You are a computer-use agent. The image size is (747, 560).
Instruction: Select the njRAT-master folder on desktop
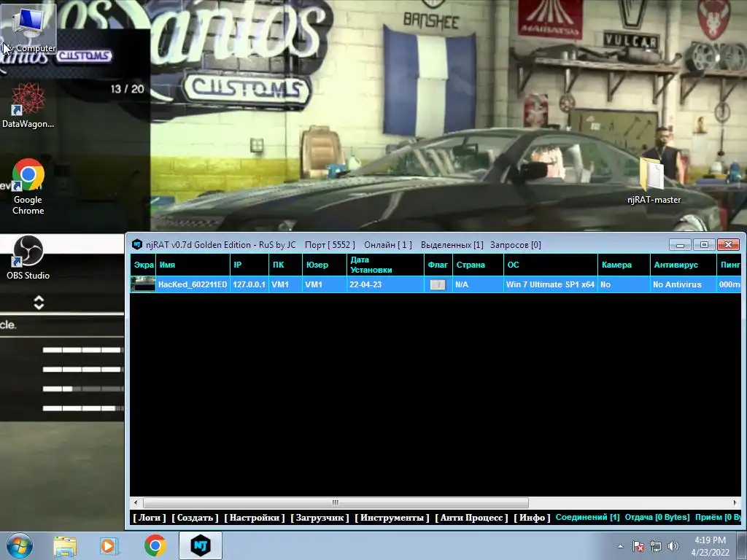(654, 181)
